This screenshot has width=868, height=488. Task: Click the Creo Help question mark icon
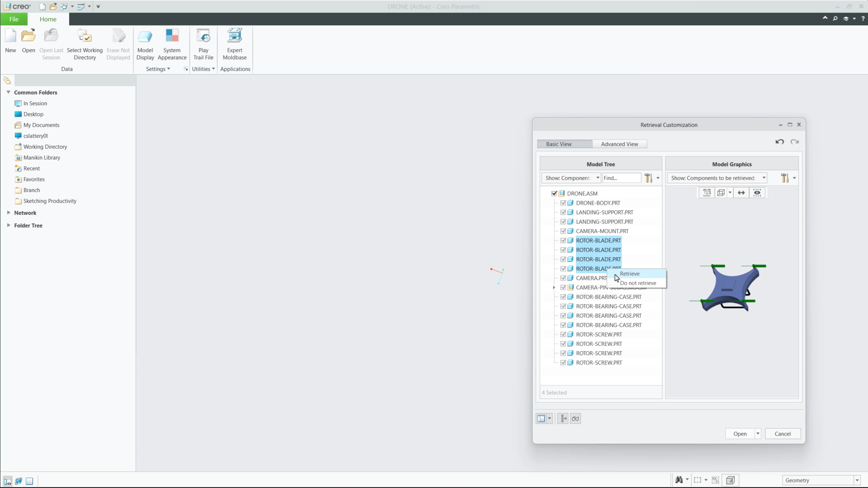point(863,19)
